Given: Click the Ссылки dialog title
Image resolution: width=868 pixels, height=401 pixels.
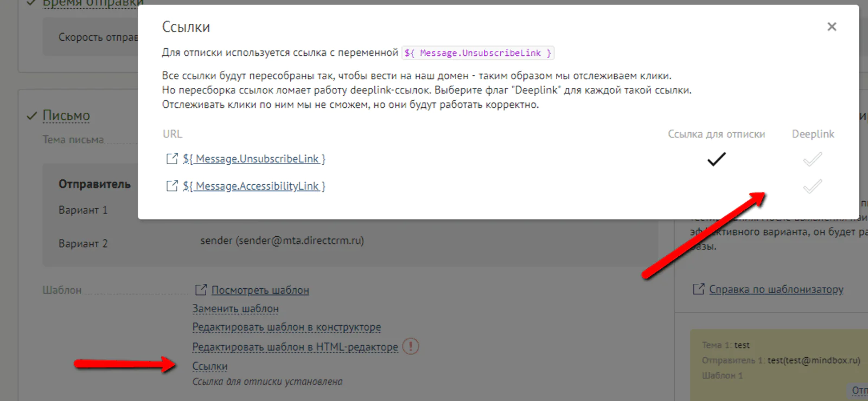Looking at the screenshot, I should click(x=186, y=27).
